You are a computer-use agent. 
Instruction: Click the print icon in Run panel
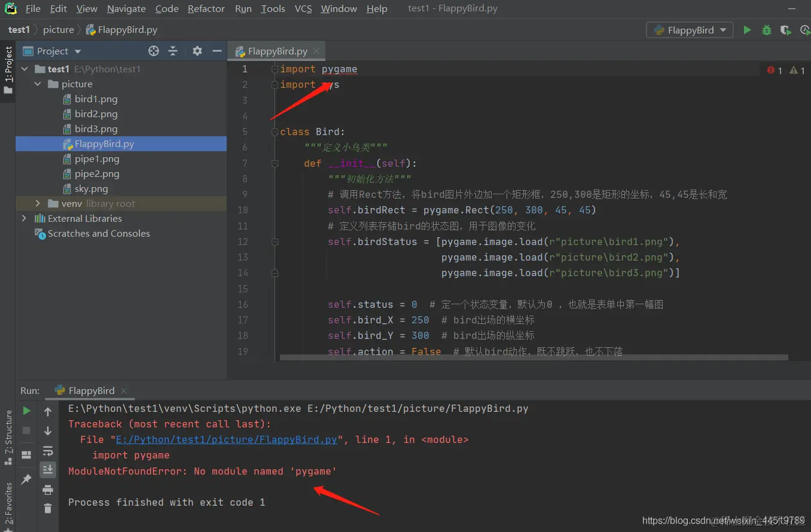(48, 490)
